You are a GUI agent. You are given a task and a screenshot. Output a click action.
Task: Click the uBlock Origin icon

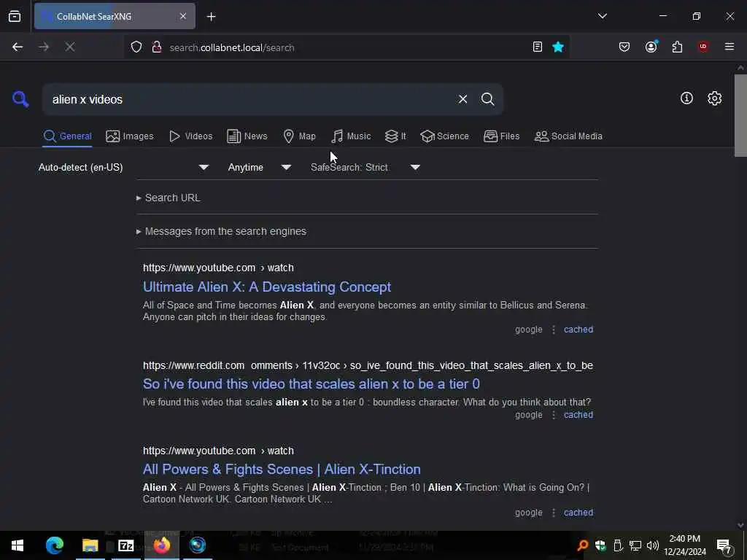pos(703,47)
